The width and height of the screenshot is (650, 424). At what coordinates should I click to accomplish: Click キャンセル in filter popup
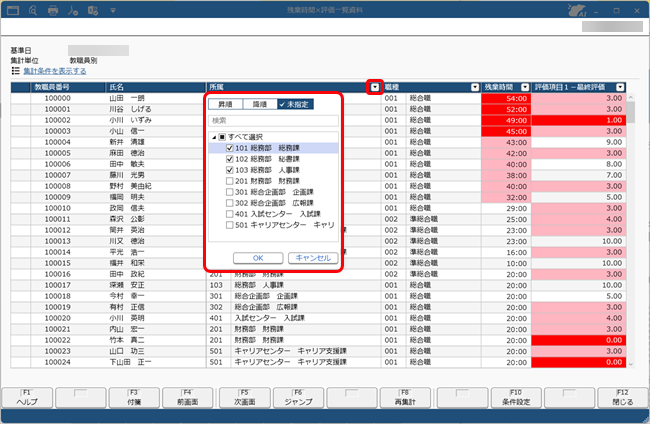click(313, 258)
